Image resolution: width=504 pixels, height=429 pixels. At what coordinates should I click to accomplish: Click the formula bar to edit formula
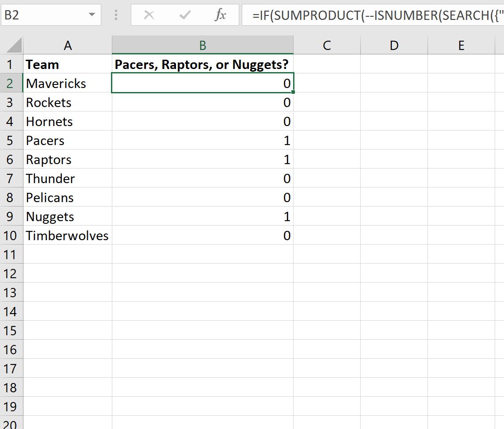tap(354, 15)
